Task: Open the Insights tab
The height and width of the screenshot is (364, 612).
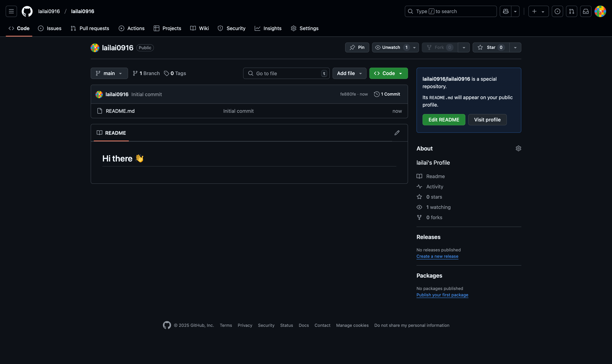Action: pyautogui.click(x=268, y=29)
